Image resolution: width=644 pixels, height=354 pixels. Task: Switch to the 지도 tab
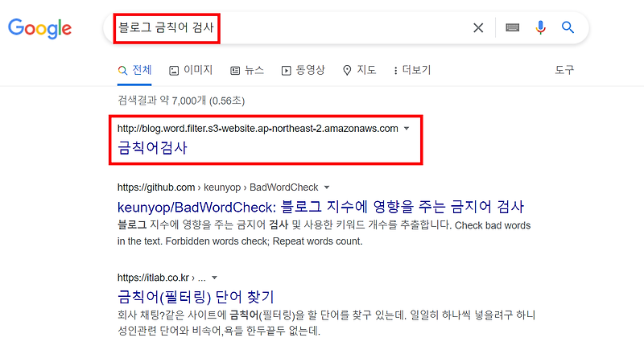pos(359,70)
